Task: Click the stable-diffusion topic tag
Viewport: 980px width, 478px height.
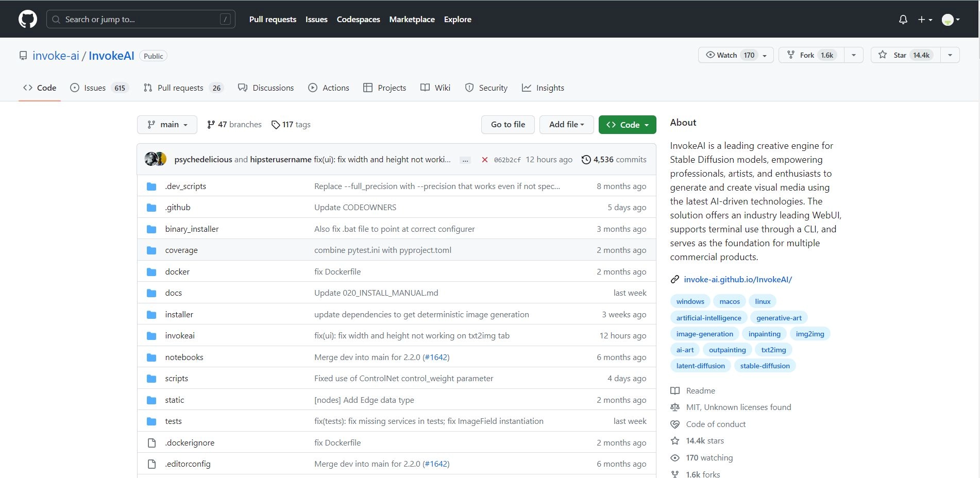Action: (x=765, y=366)
